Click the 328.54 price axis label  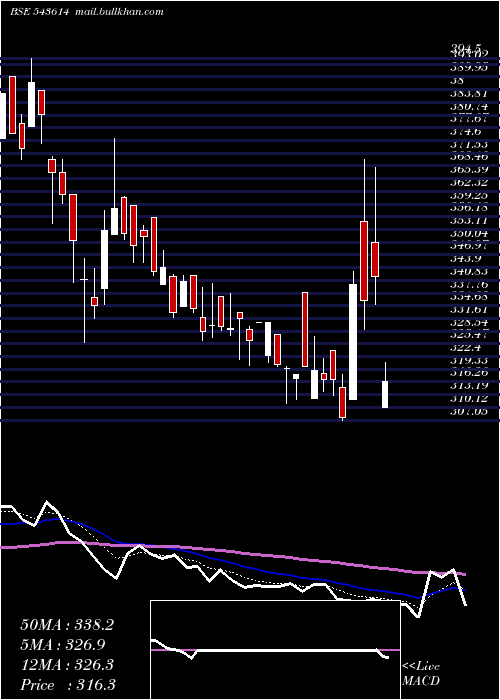pos(469,322)
